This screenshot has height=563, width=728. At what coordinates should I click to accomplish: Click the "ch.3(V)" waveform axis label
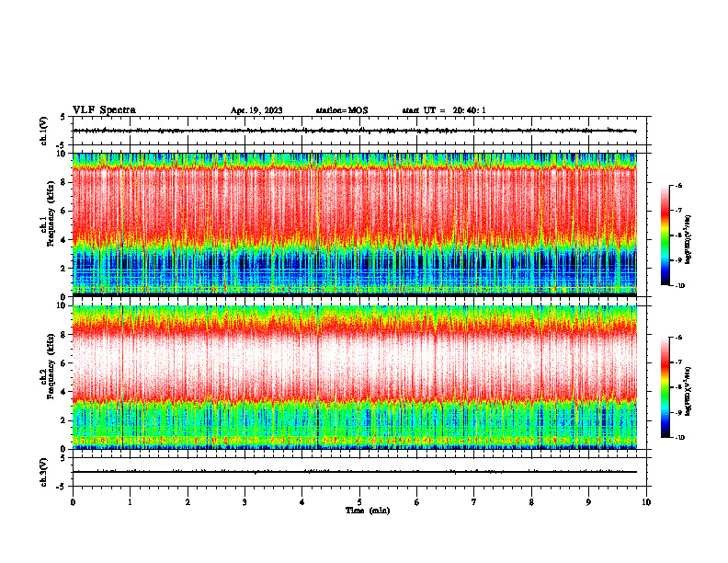43,472
